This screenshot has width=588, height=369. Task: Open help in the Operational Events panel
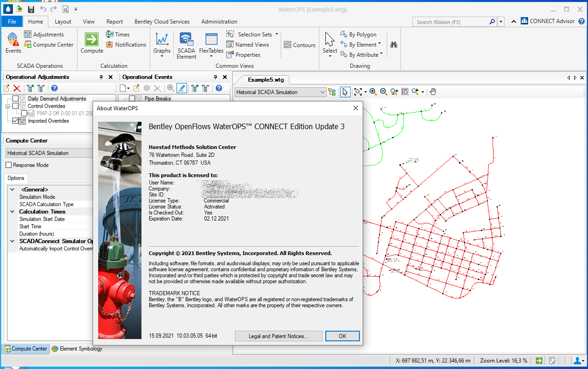click(219, 88)
